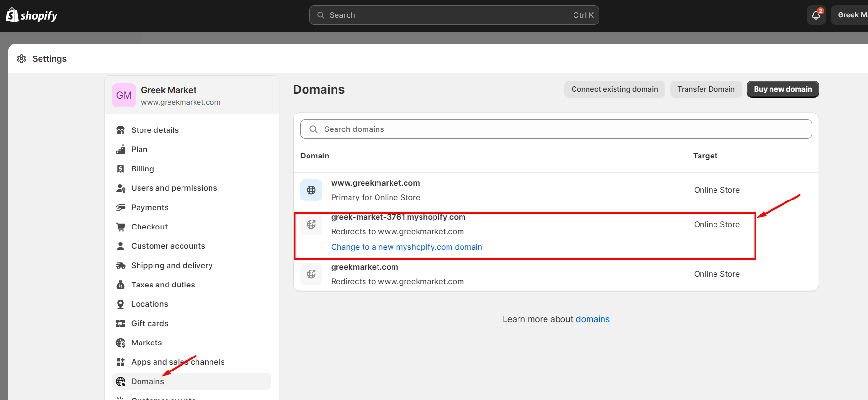Click the Shopify logo in header
868x400 pixels.
coord(32,15)
